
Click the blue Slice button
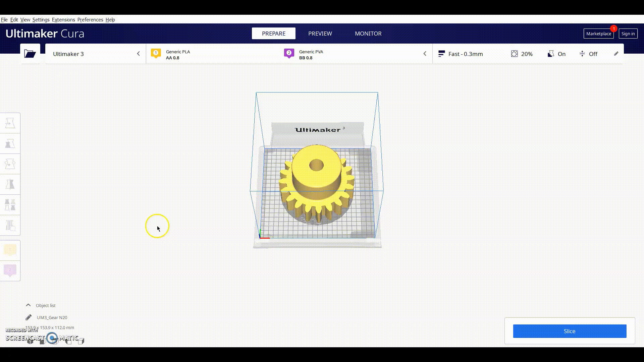(570, 331)
